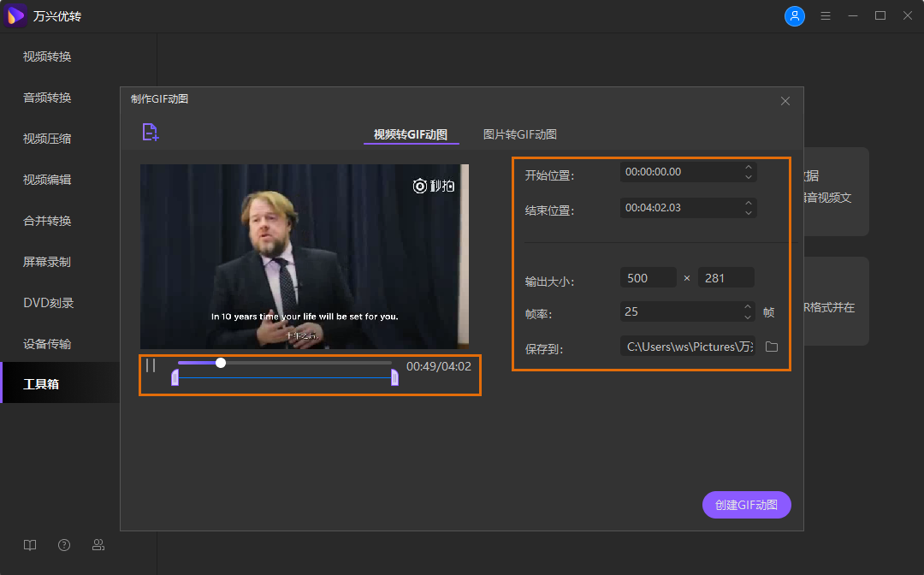924x575 pixels.
Task: Pause the video preview playback
Action: click(x=151, y=365)
